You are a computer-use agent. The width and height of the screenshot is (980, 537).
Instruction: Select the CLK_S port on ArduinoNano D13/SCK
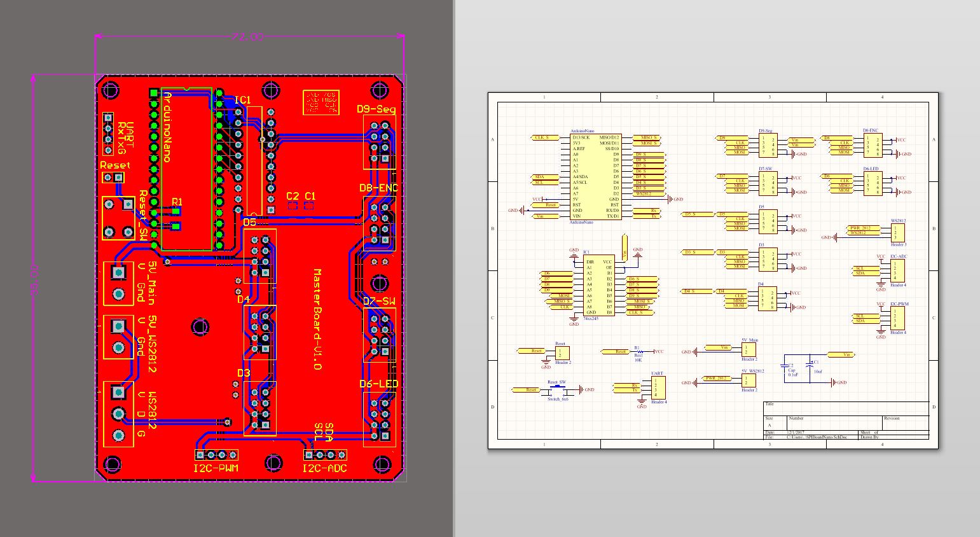(544, 137)
